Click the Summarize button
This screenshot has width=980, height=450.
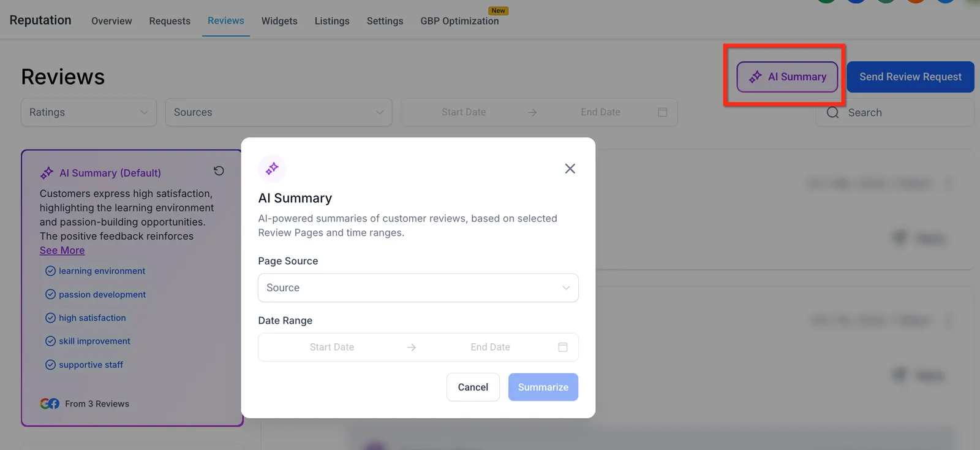[x=543, y=387]
